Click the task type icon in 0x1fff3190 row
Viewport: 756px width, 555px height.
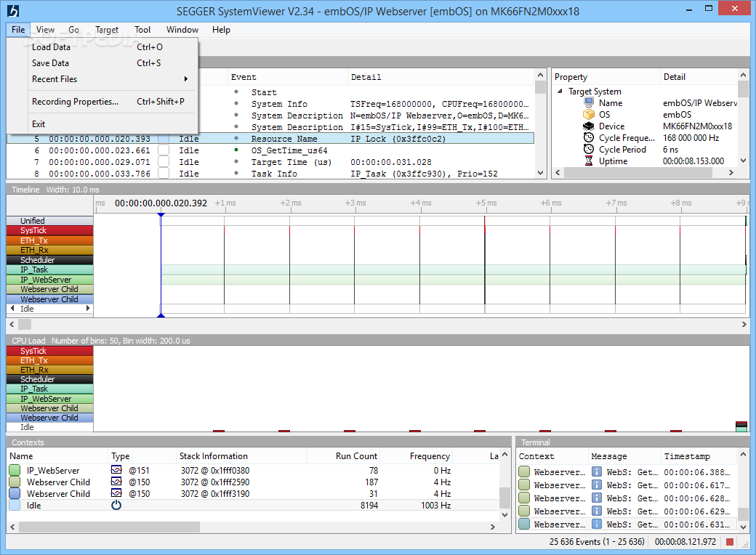coord(116,493)
